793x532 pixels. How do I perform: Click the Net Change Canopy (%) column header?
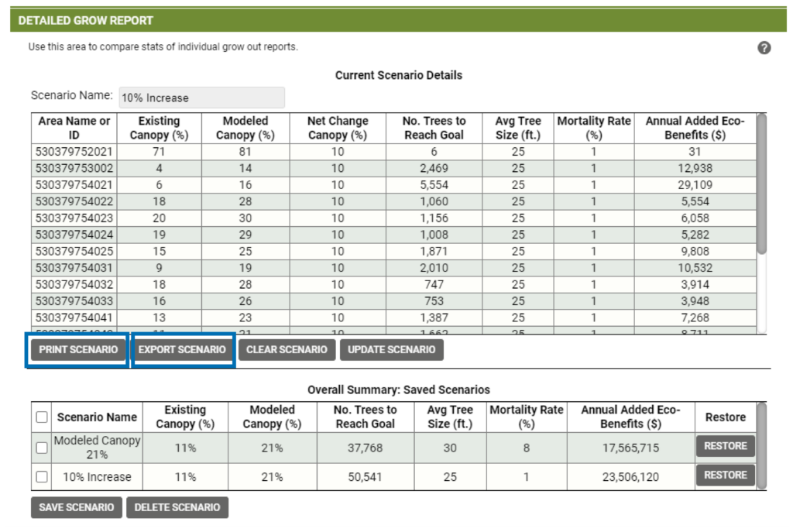click(x=338, y=128)
